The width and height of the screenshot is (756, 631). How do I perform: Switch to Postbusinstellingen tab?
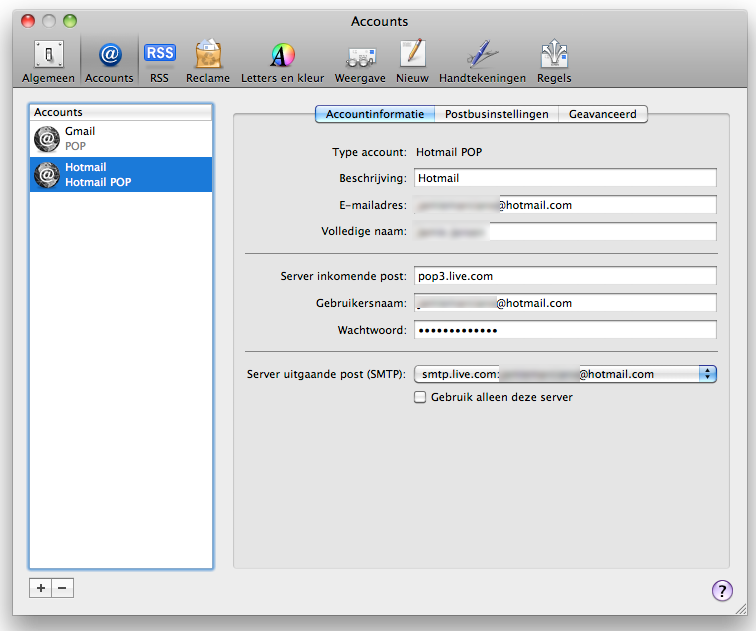(497, 114)
